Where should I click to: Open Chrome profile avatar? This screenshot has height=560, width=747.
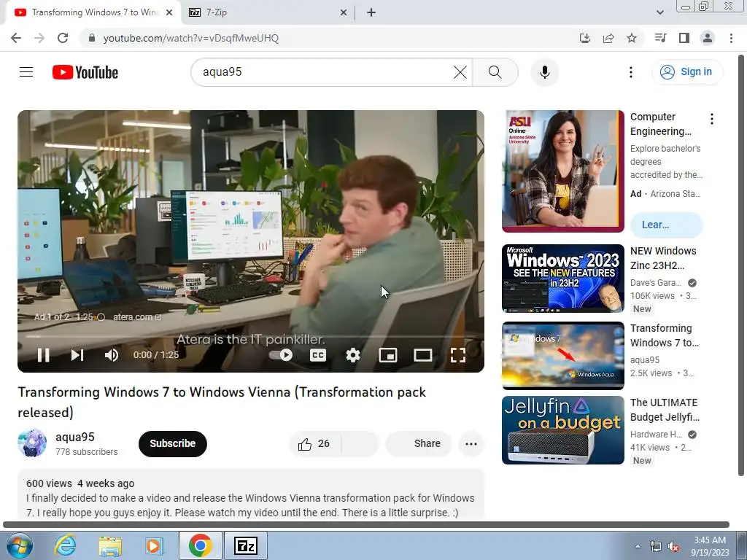pos(708,38)
